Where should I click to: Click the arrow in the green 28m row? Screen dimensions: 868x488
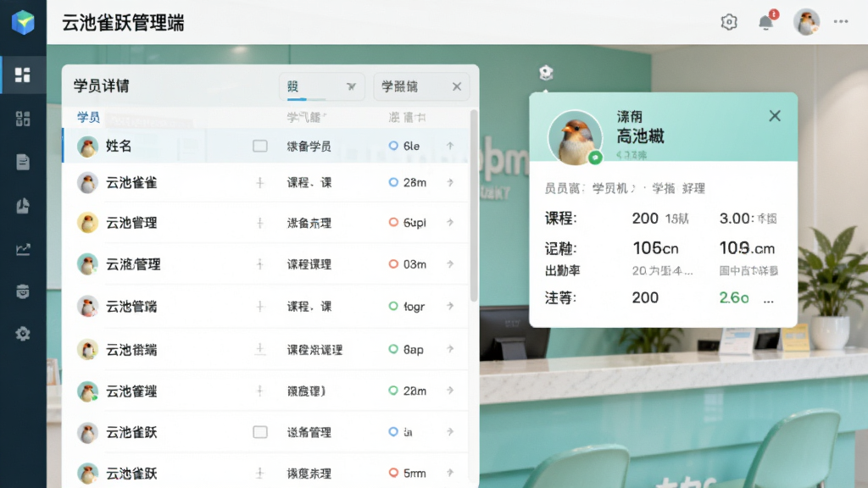point(450,391)
